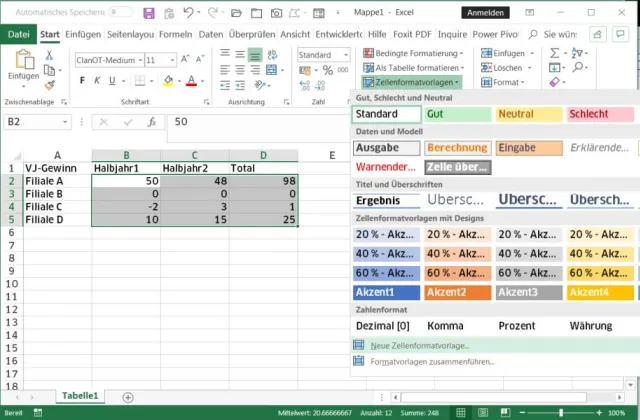Click the Save icon in title bar
640x420 pixels.
coord(149,14)
